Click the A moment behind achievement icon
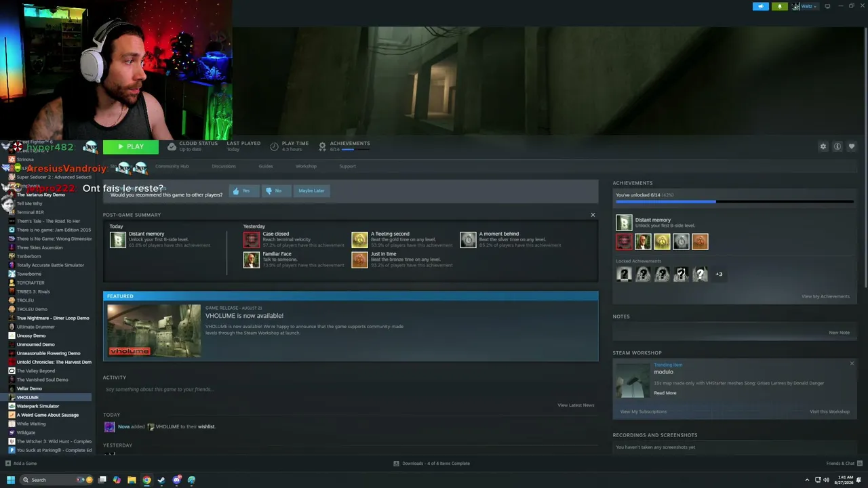The height and width of the screenshot is (488, 868). pyautogui.click(x=468, y=239)
